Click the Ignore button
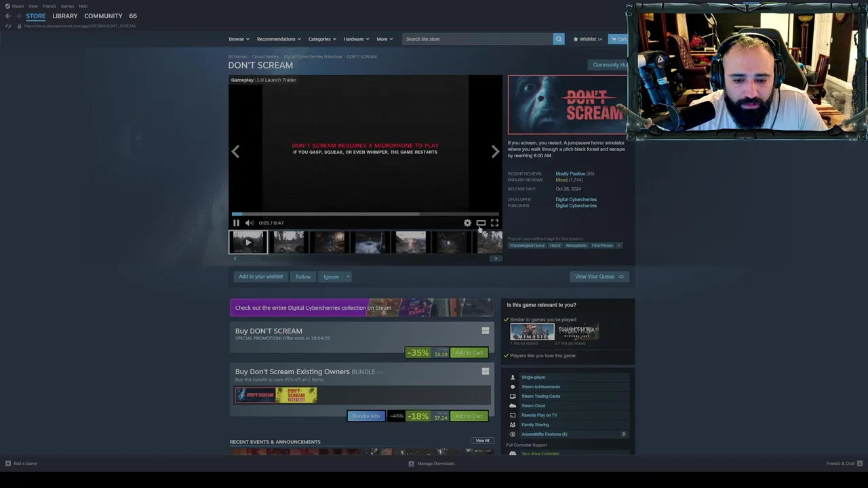 (331, 277)
